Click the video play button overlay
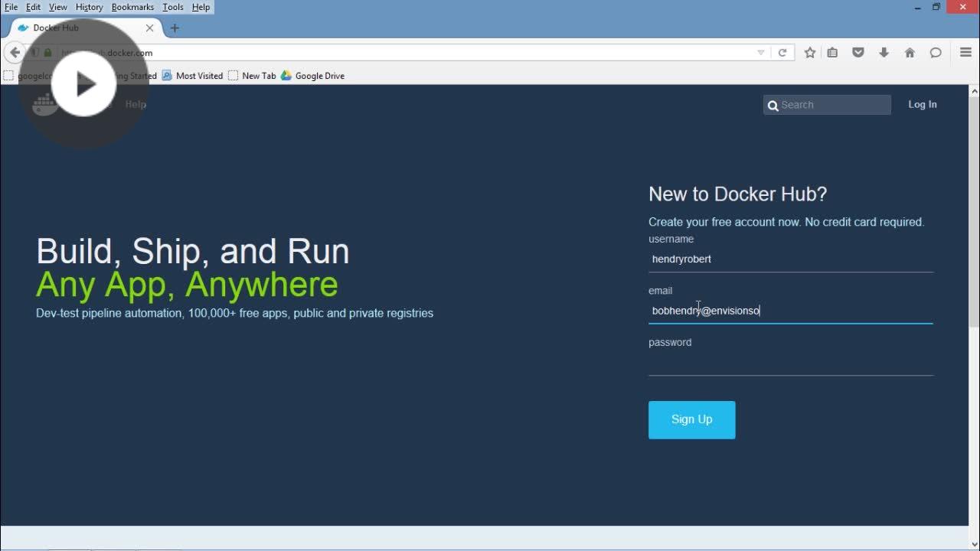980x551 pixels. [x=83, y=84]
